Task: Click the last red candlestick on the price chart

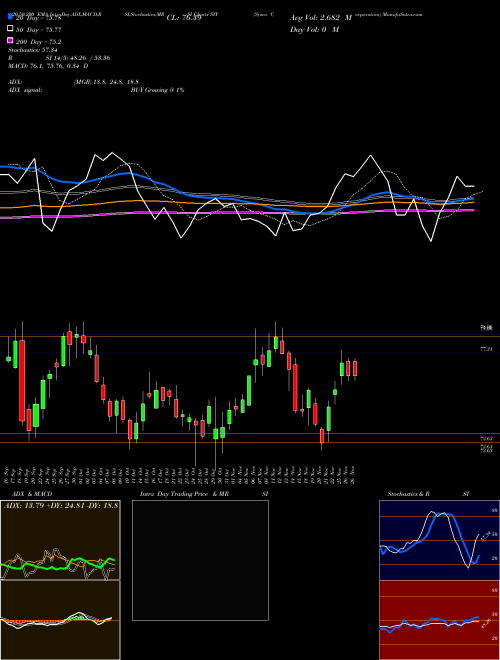Action: [x=355, y=369]
